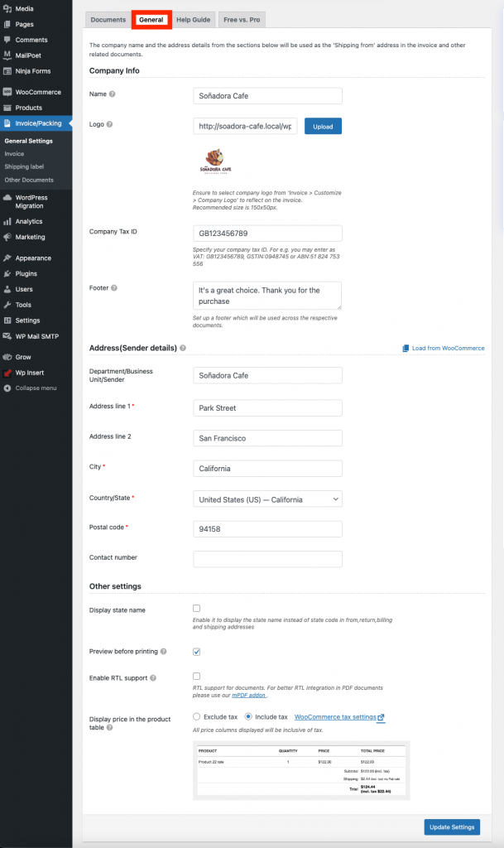This screenshot has width=504, height=848.
Task: Click the help icon next to Footer
Action: click(x=114, y=288)
